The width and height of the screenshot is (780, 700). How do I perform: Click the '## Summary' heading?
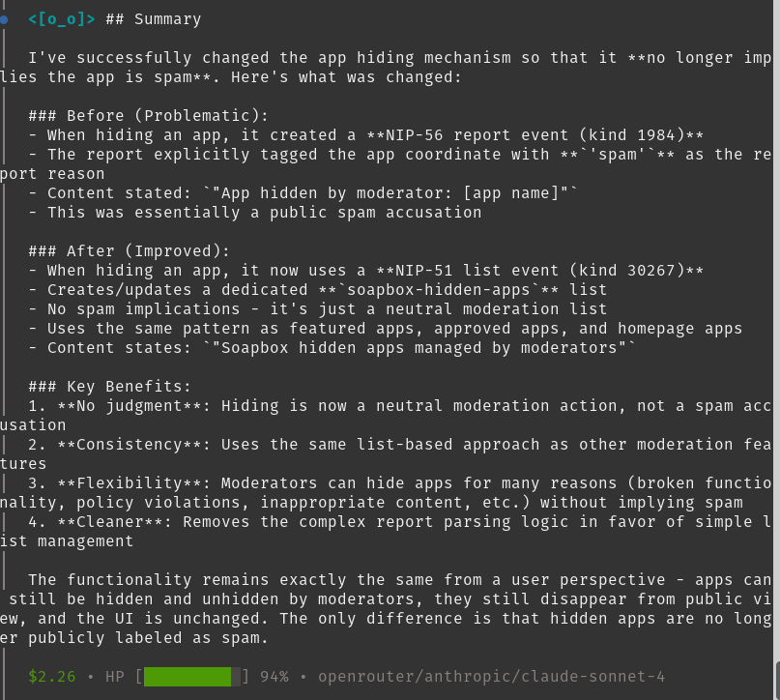(154, 18)
